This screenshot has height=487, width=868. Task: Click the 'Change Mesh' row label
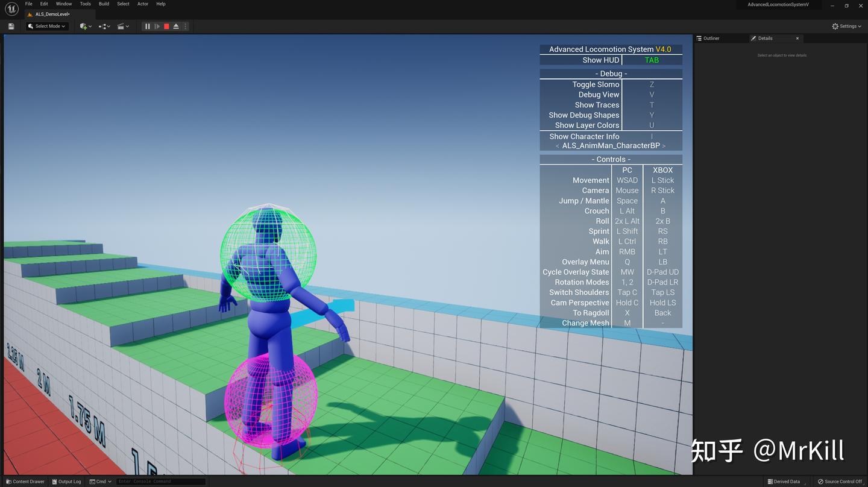pyautogui.click(x=585, y=323)
